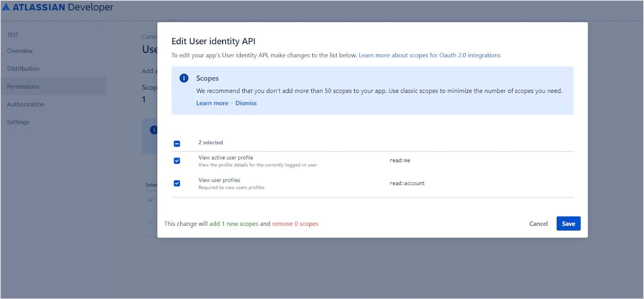Click the TEST app name in sidebar
Image resolution: width=644 pixels, height=299 pixels.
(12, 35)
